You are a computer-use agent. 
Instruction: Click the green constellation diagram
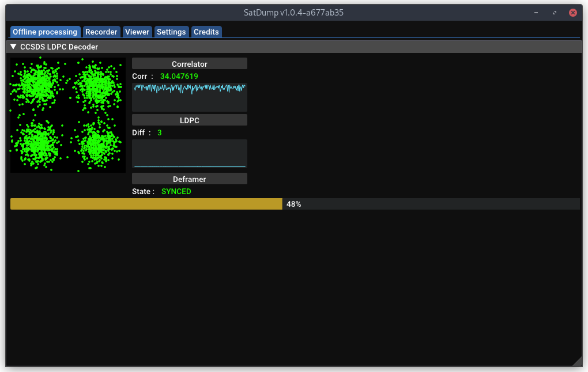click(x=68, y=115)
